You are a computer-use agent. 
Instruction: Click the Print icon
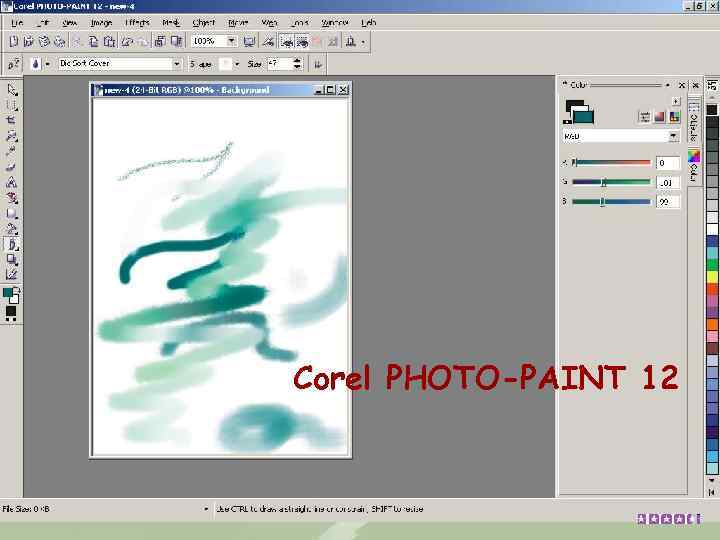click(x=60, y=42)
